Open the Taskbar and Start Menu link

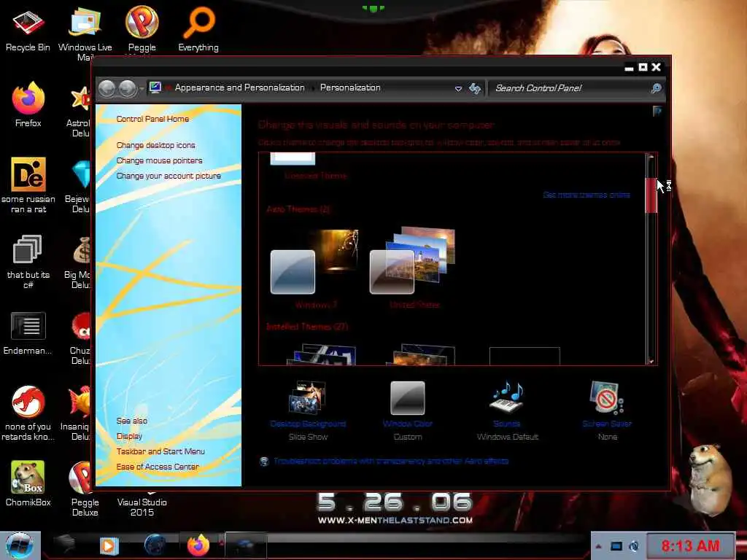pos(160,451)
